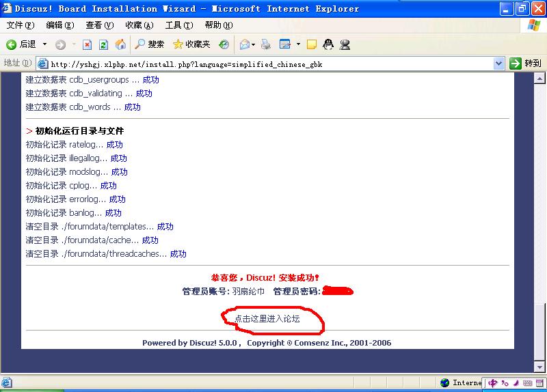The width and height of the screenshot is (547, 392).
Task: Click the Windows flag logo
Action: (534, 25)
